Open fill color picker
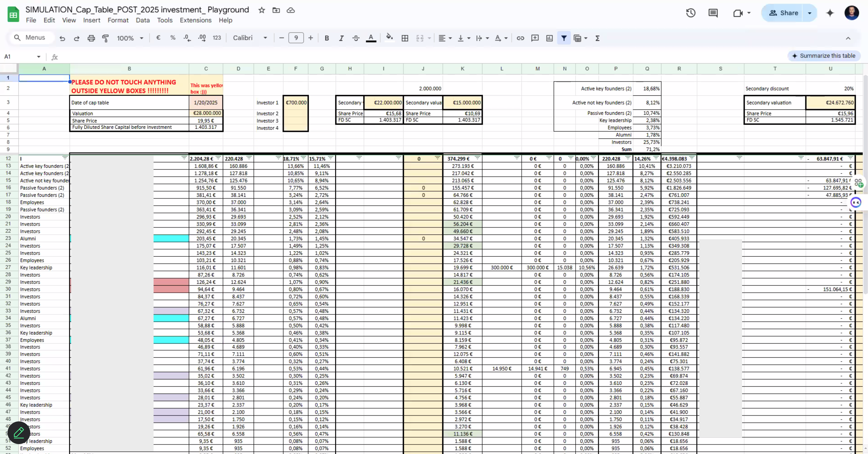The height and width of the screenshot is (454, 868). (x=390, y=38)
